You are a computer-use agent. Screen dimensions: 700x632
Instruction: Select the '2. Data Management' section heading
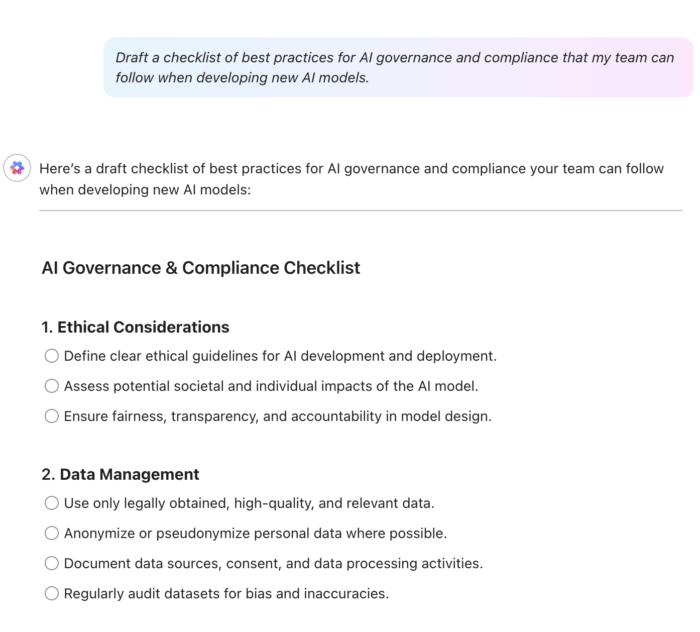point(121,474)
